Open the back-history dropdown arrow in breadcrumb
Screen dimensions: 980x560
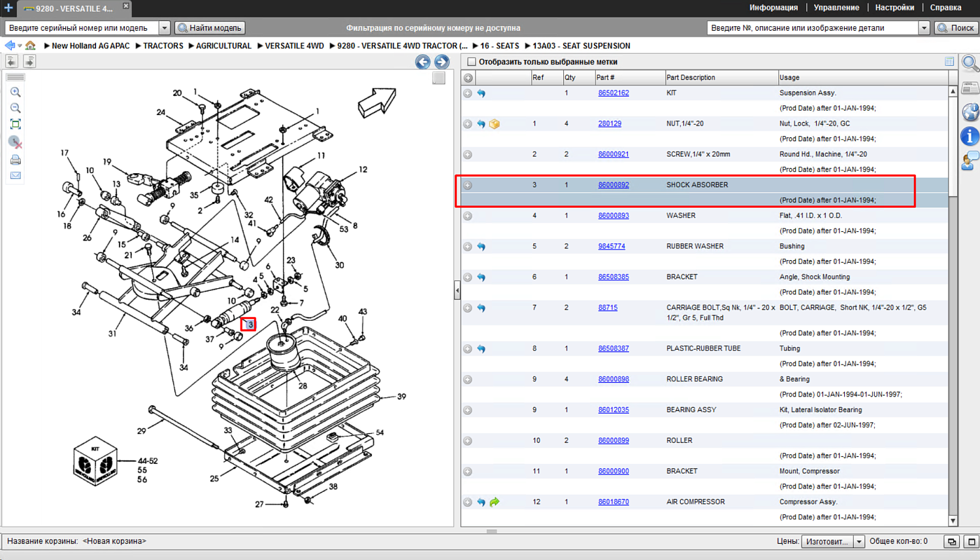20,46
